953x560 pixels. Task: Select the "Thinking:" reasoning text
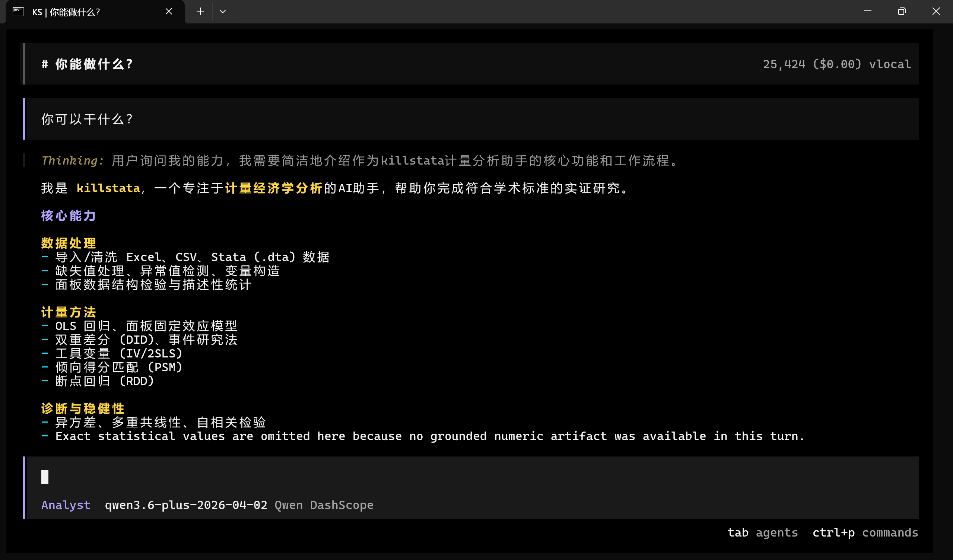72,160
